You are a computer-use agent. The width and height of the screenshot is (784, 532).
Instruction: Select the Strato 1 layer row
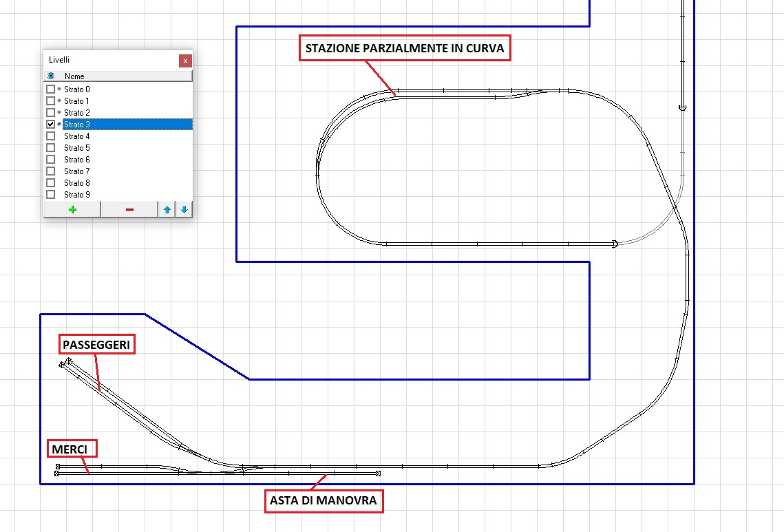tap(77, 101)
